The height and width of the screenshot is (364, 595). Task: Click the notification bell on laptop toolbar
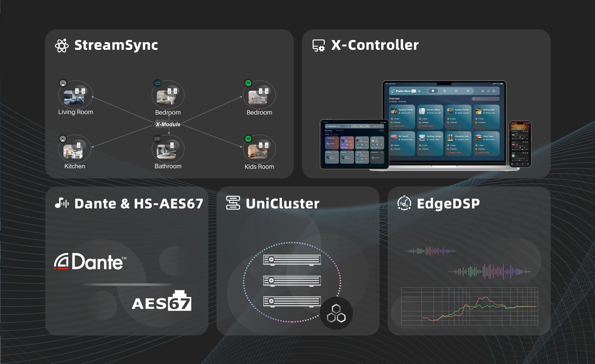488,91
